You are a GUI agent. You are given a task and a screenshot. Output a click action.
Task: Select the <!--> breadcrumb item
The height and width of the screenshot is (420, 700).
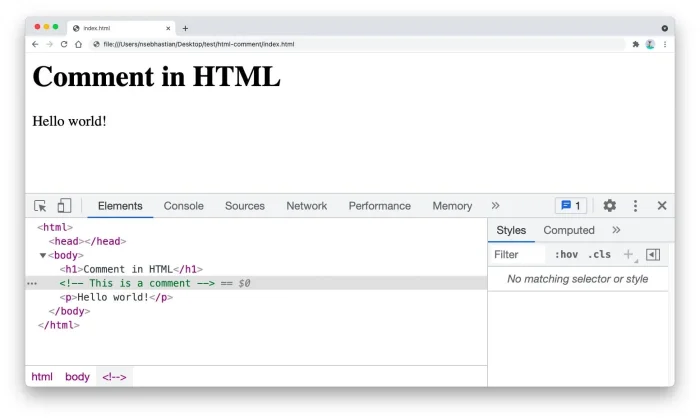pos(114,377)
